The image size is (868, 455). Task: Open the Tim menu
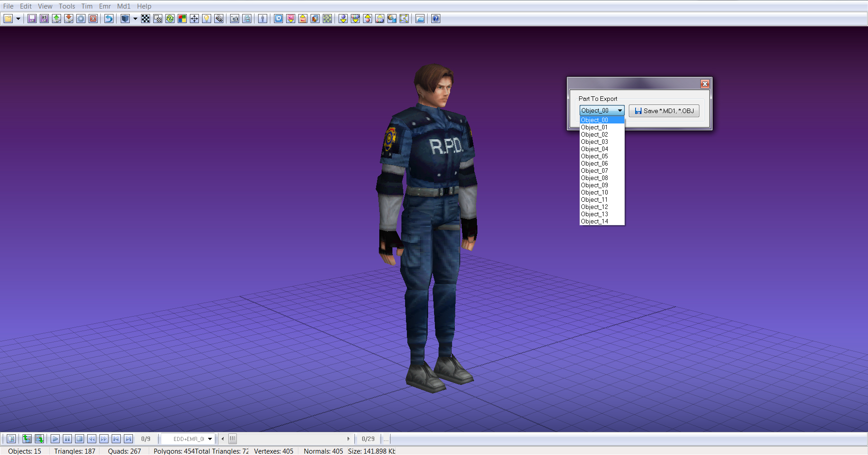pos(87,6)
